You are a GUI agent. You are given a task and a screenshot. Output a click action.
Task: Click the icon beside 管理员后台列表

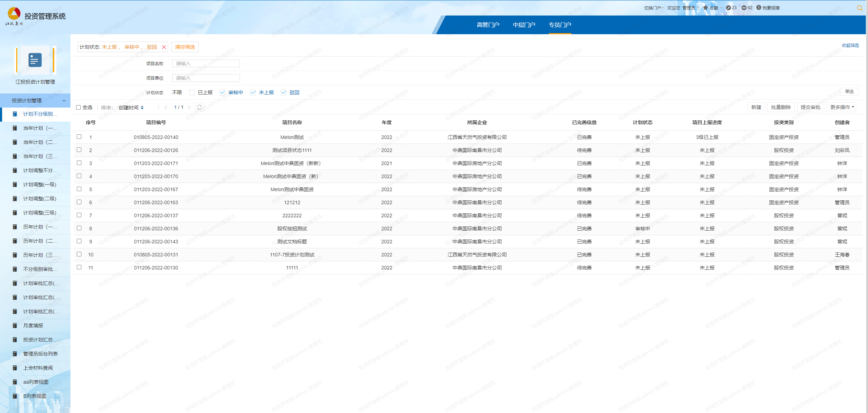(x=15, y=354)
